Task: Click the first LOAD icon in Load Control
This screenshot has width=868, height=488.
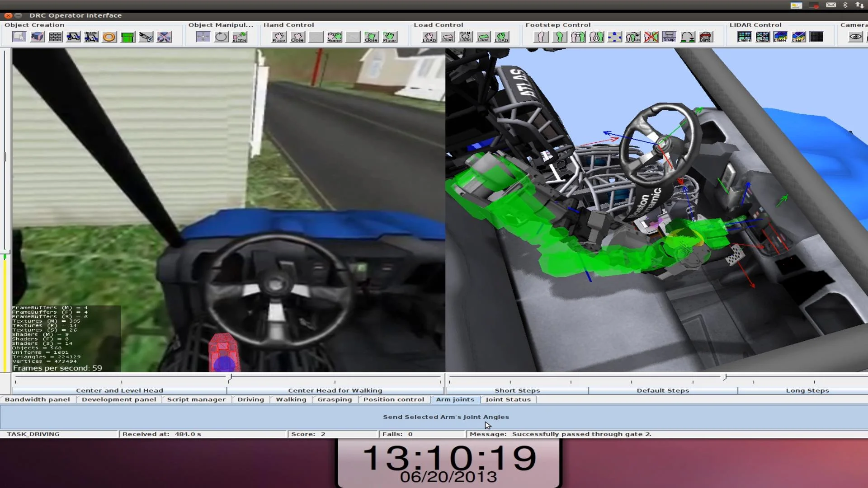Action: [429, 37]
